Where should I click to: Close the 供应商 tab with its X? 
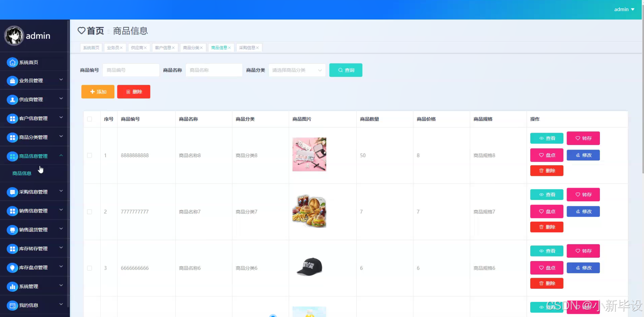(145, 48)
